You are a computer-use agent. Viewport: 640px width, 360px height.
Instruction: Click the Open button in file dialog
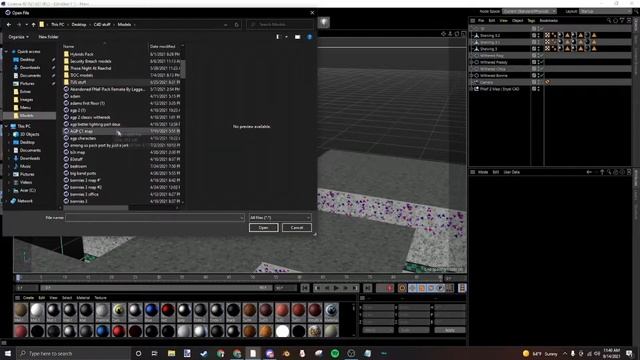click(263, 228)
